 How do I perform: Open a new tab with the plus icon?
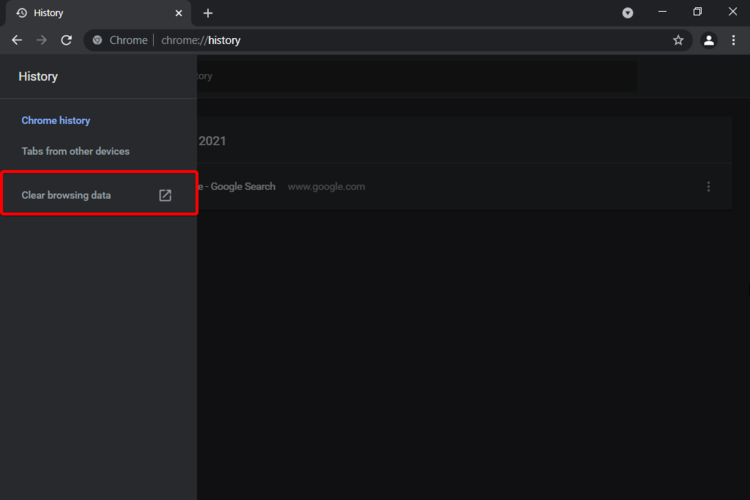click(208, 13)
